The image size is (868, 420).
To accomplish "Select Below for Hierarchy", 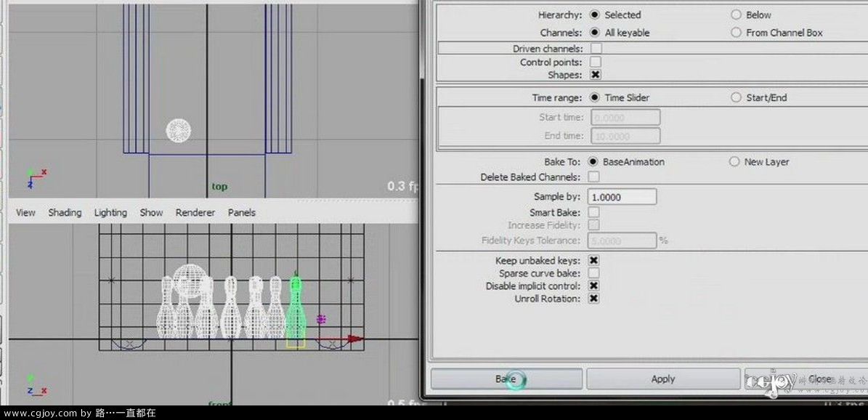I will click(x=736, y=15).
